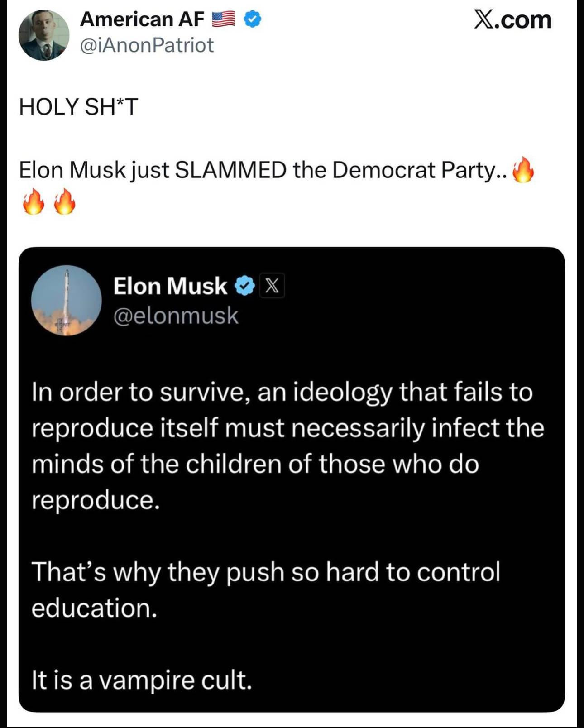Image resolution: width=584 pixels, height=728 pixels.
Task: Click the Elon Musk display name
Action: [170, 286]
